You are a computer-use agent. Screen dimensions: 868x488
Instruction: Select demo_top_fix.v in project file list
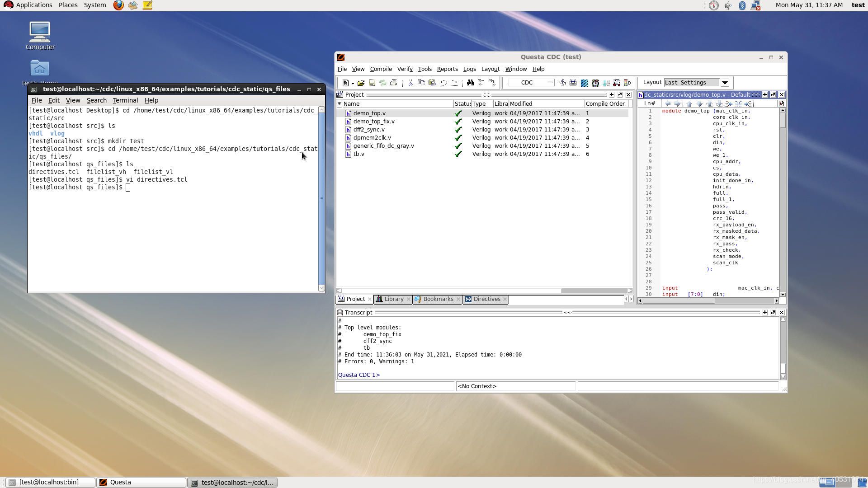373,122
